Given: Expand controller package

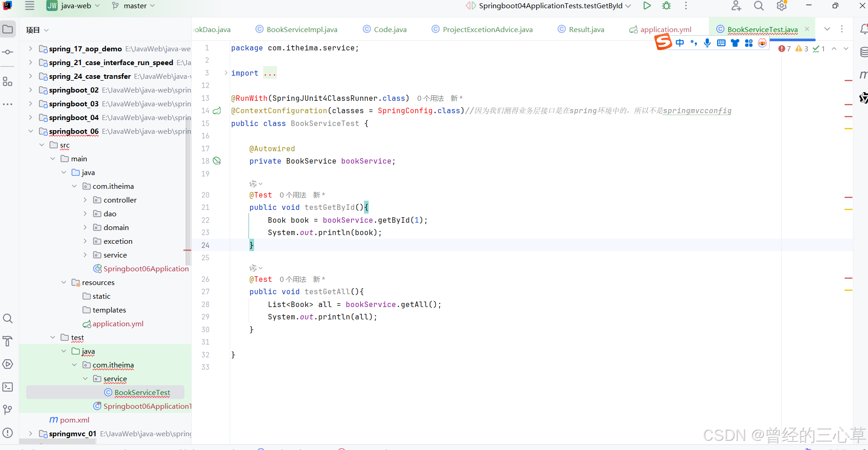Looking at the screenshot, I should tap(85, 200).
